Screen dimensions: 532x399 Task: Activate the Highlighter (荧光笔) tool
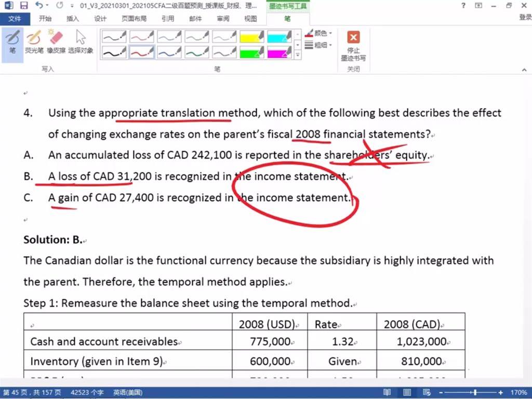[34, 42]
